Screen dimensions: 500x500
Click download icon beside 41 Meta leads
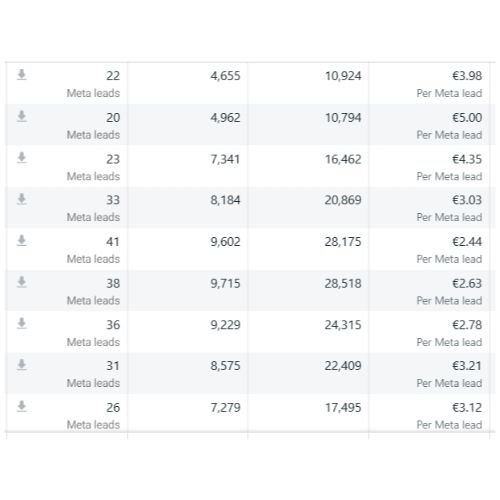(x=22, y=241)
